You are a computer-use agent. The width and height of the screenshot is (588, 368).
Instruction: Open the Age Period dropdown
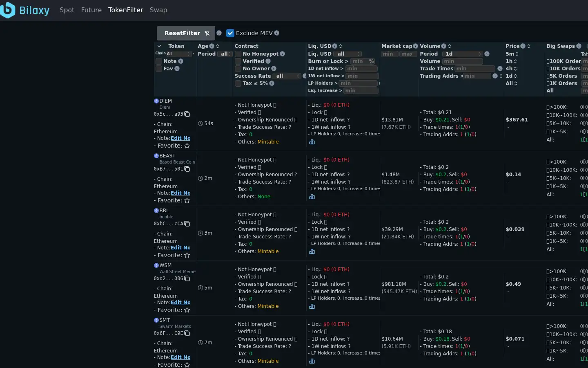click(225, 54)
